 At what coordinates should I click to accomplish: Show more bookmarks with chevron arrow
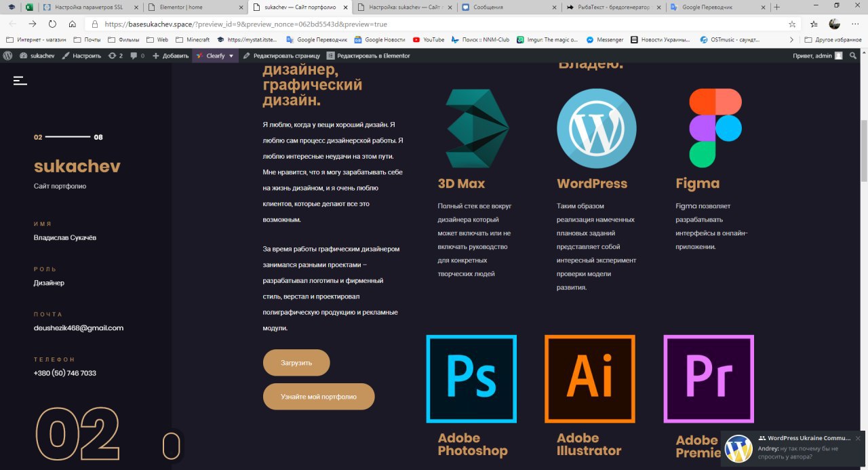click(x=791, y=39)
